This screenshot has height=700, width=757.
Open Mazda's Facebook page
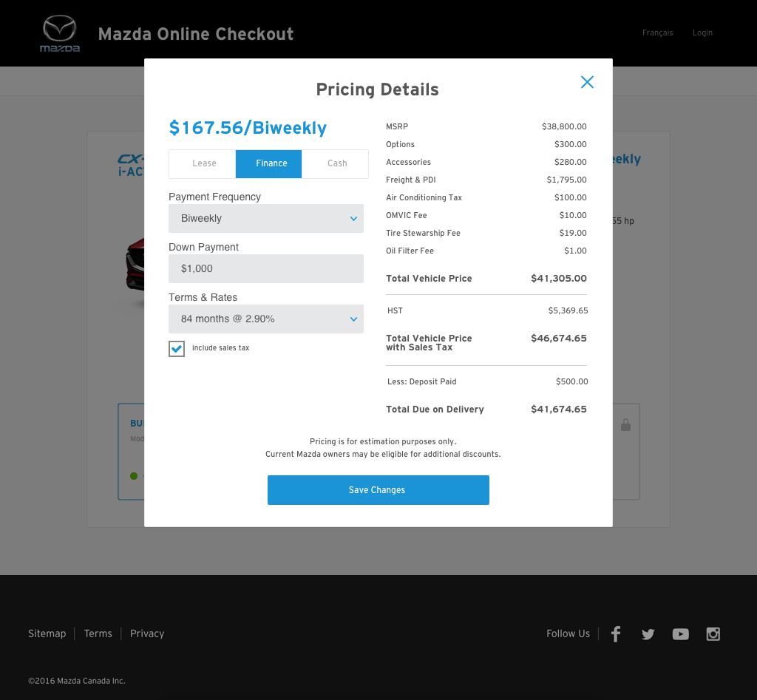(x=616, y=634)
